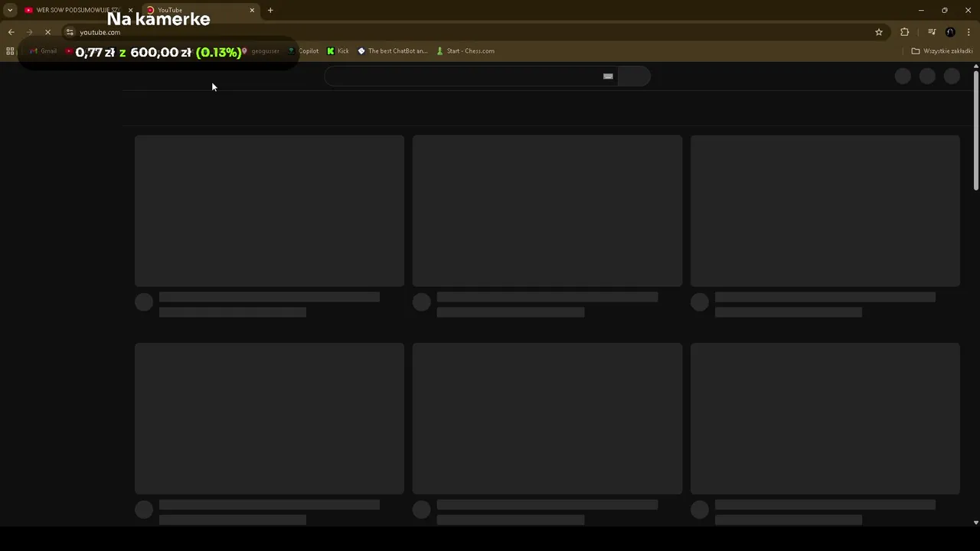Open the geogusser bookmark
980x551 pixels.
[x=260, y=51]
